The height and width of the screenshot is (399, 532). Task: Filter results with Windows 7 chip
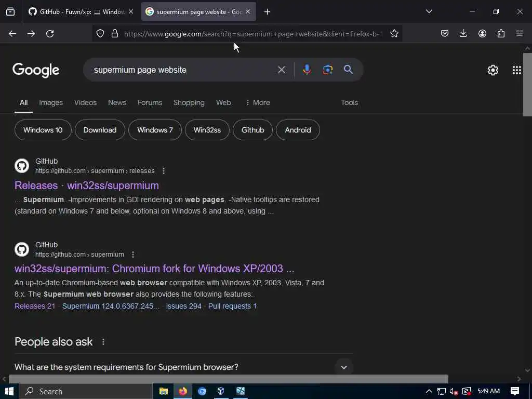tap(155, 130)
